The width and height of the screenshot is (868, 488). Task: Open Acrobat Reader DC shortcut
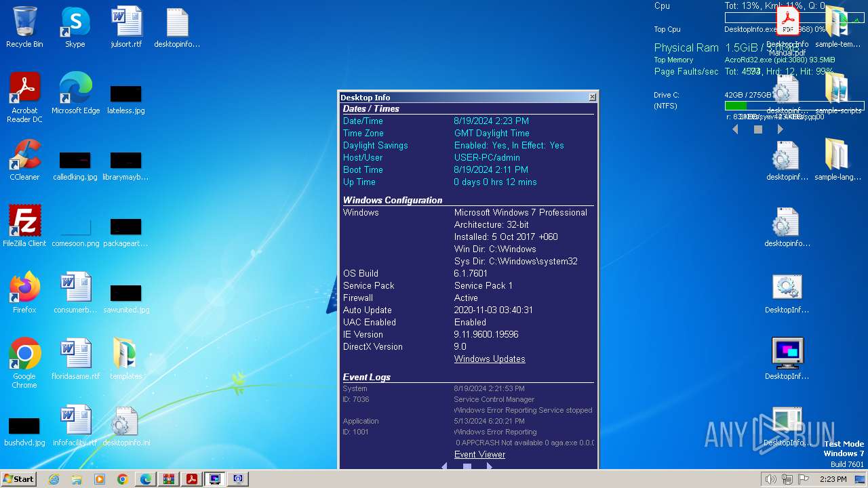tap(24, 97)
